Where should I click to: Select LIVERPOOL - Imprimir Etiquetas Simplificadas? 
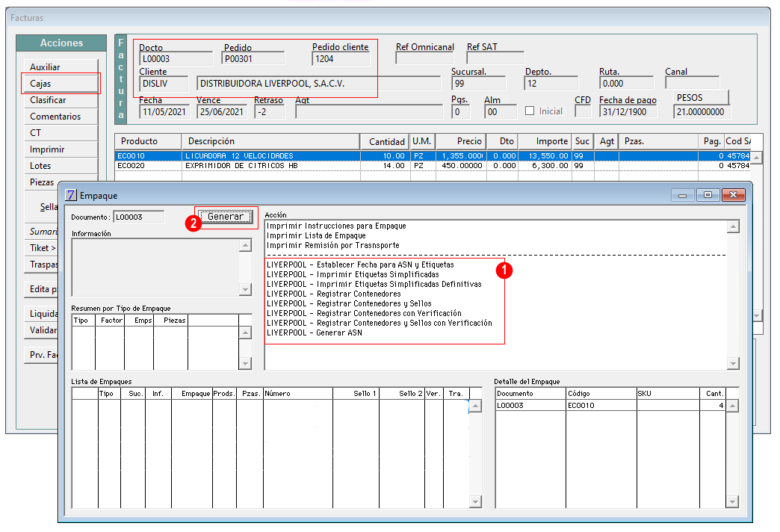pyautogui.click(x=353, y=274)
